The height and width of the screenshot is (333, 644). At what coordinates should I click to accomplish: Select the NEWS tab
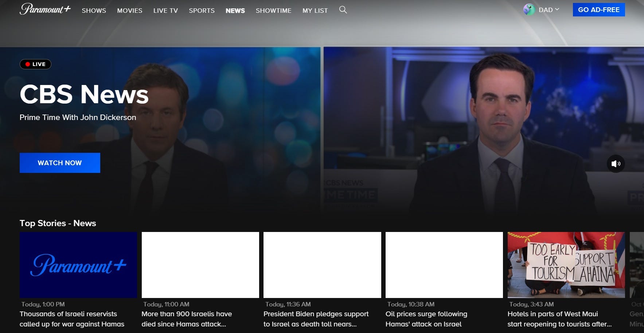[235, 11]
